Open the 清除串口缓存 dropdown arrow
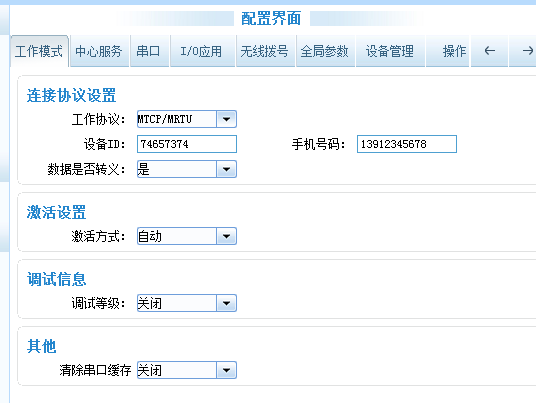Viewport: 536px width, 403px height. 226,370
